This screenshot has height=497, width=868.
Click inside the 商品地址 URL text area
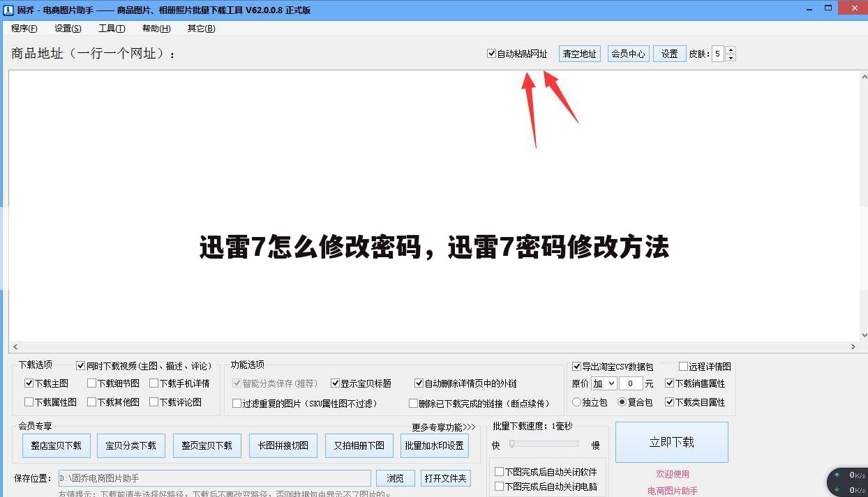tap(433, 206)
